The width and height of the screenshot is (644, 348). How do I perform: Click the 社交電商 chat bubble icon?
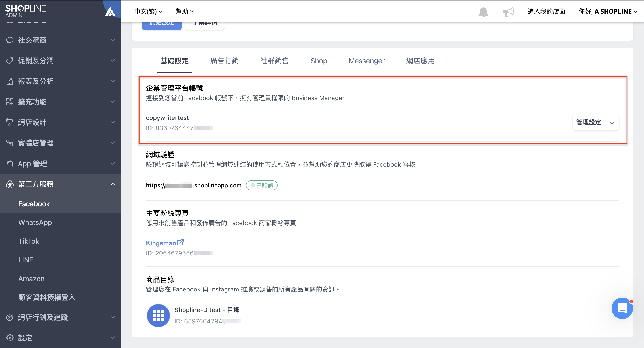10,40
